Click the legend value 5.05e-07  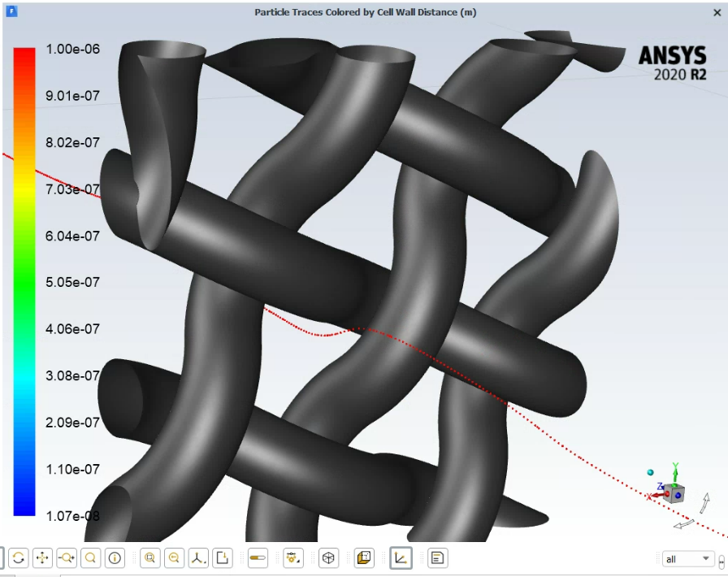72,282
